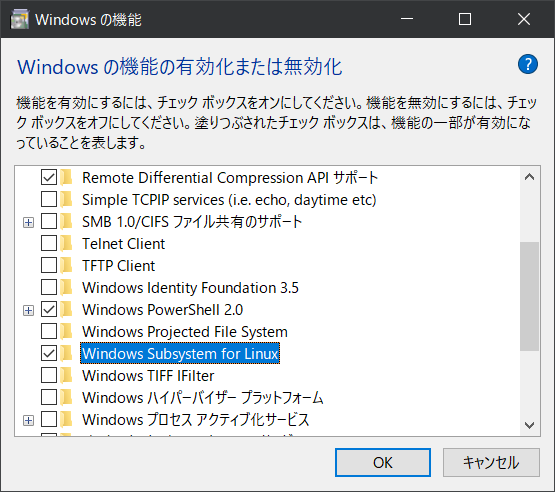The height and width of the screenshot is (492, 555).
Task: Click folder icon beside Simple TCPIP services
Action: point(66,200)
